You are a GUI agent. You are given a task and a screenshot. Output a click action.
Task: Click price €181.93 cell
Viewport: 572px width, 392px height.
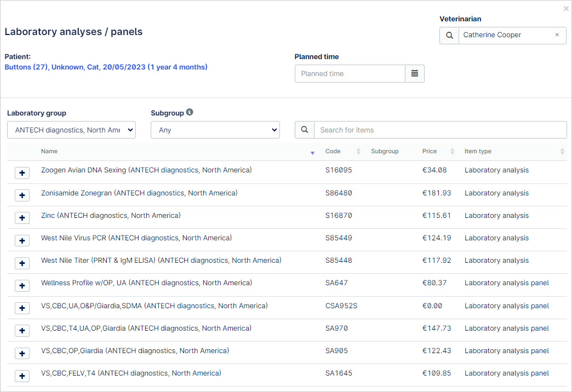(437, 193)
